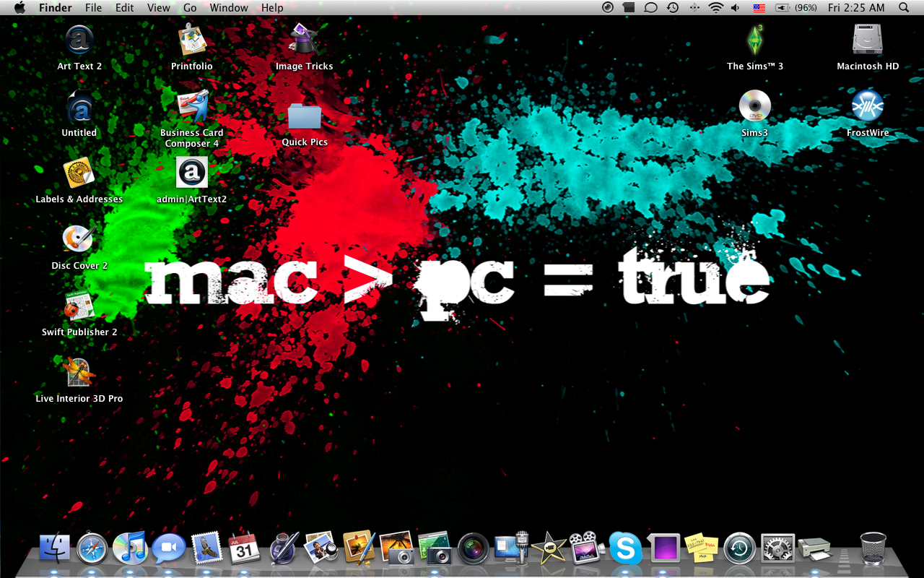
Task: Open the Art Text 2 desktop icon
Action: pyautogui.click(x=79, y=40)
